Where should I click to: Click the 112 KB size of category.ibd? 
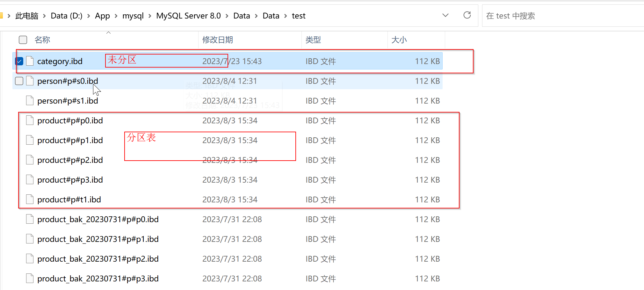(x=427, y=61)
